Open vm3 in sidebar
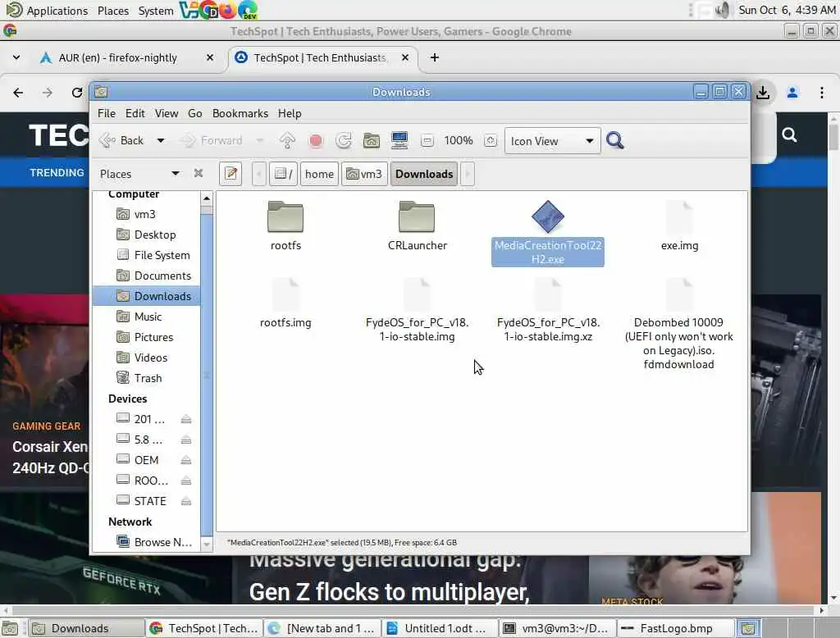The image size is (840, 638). pyautogui.click(x=146, y=214)
